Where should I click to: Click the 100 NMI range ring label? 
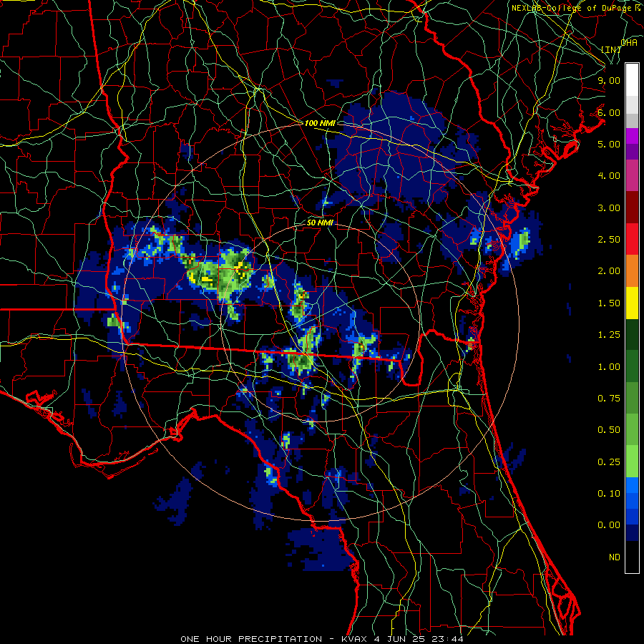coord(320,123)
